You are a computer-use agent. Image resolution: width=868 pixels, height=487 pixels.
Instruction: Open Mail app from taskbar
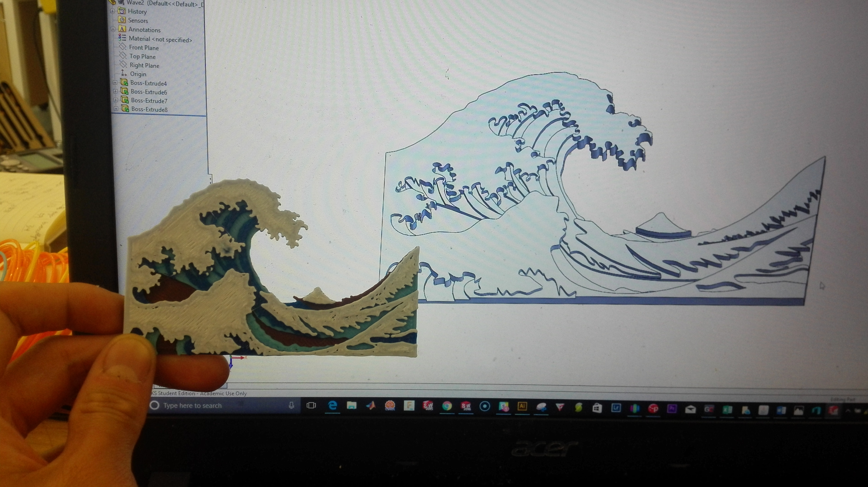pos(690,409)
